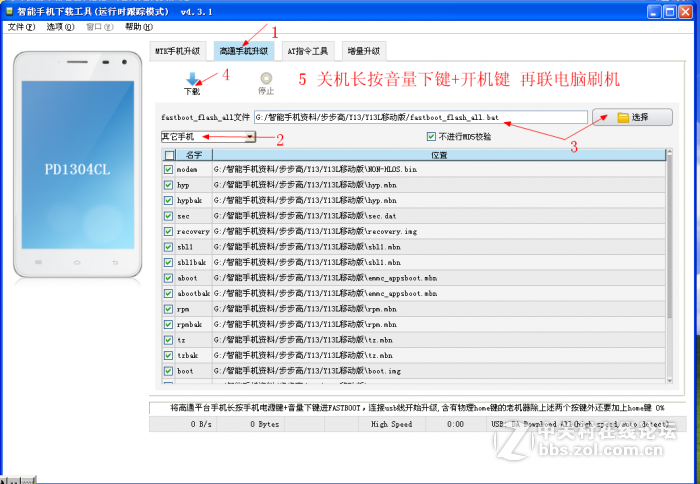Open the 帮助 menu
Image resolution: width=700 pixels, height=484 pixels.
(138, 27)
